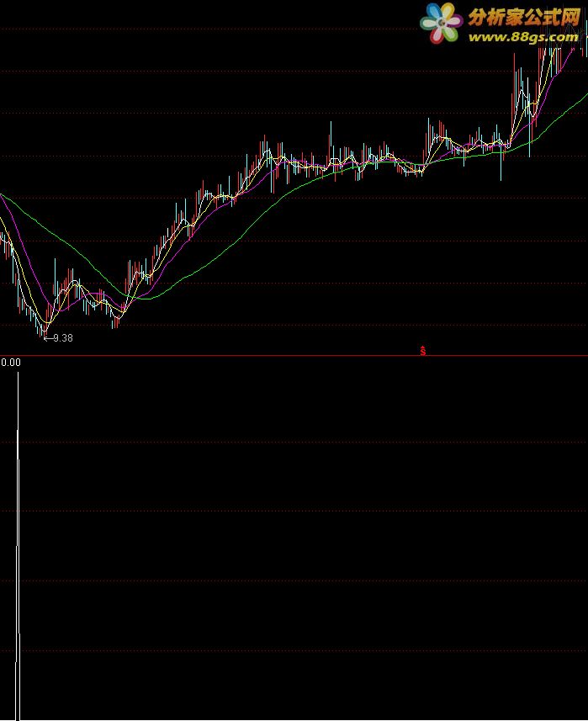This screenshot has height=721, width=588.
Task: Click the white spike in lower indicator panel
Action: click(18, 546)
